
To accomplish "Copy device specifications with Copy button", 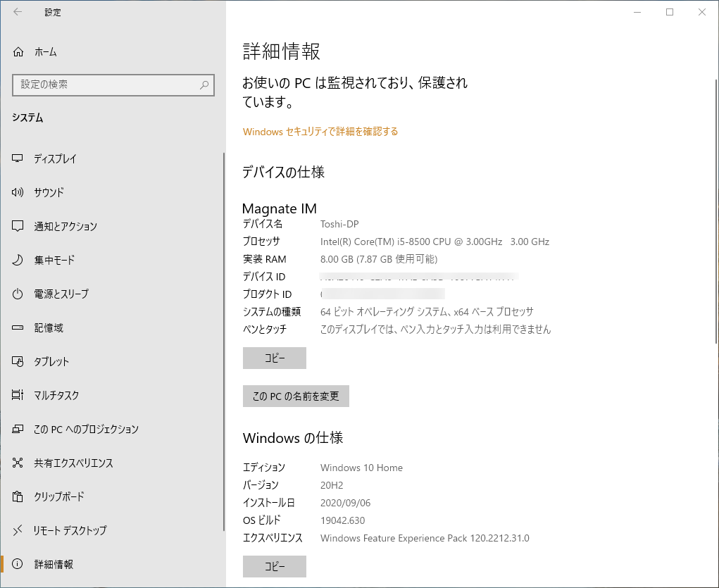I will click(x=274, y=358).
